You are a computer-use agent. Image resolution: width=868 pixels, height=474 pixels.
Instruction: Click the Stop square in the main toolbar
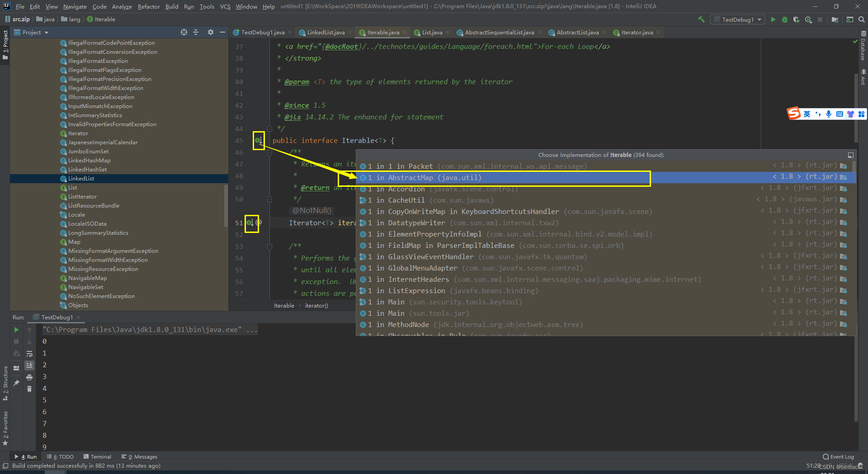pos(820,19)
